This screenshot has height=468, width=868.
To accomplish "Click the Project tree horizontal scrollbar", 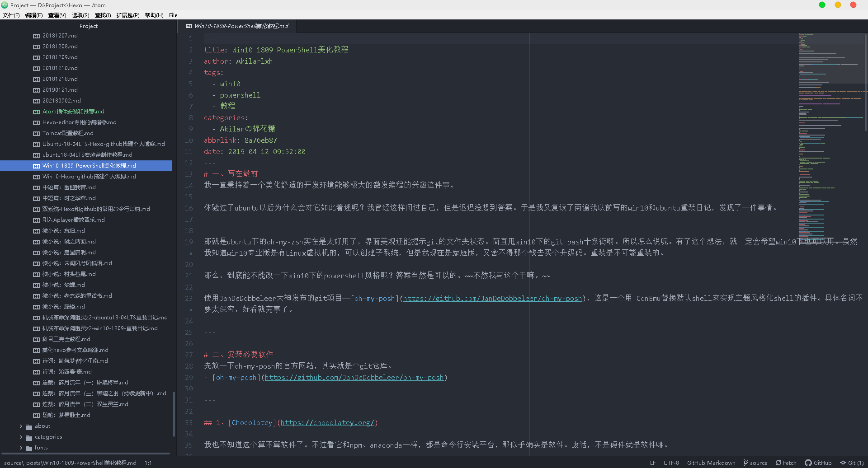I will click(x=85, y=454).
